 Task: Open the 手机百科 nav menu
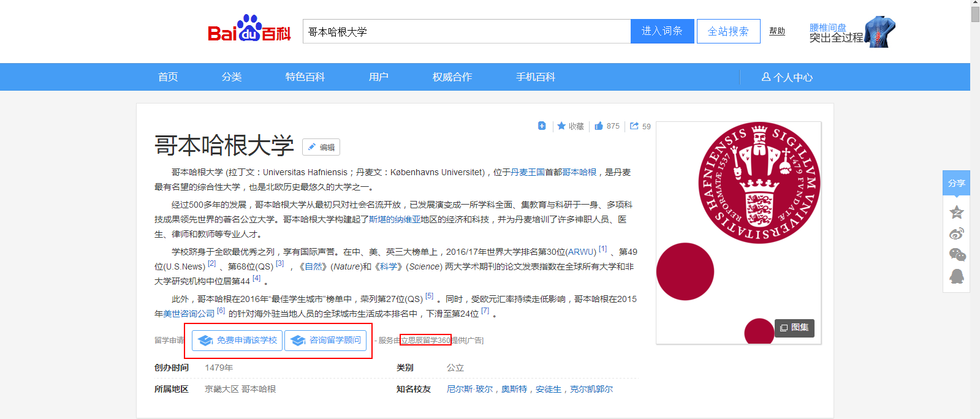pos(536,77)
